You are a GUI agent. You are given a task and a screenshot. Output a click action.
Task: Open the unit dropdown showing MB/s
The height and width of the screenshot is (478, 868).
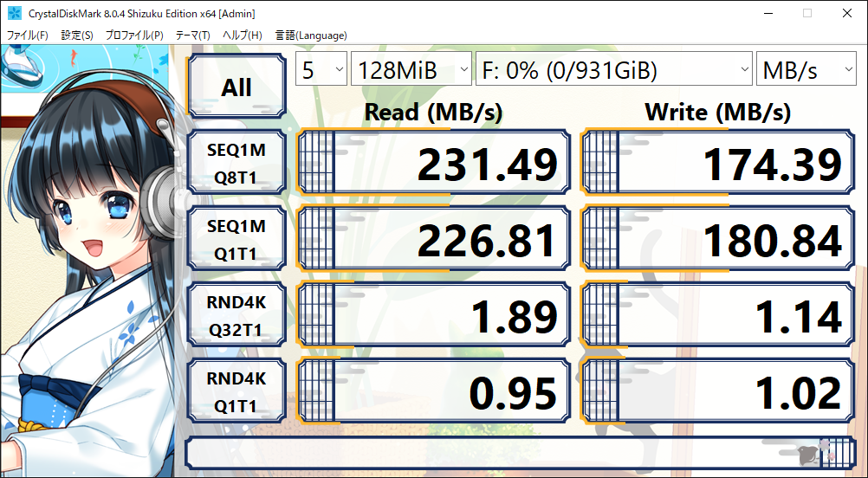[x=806, y=69]
